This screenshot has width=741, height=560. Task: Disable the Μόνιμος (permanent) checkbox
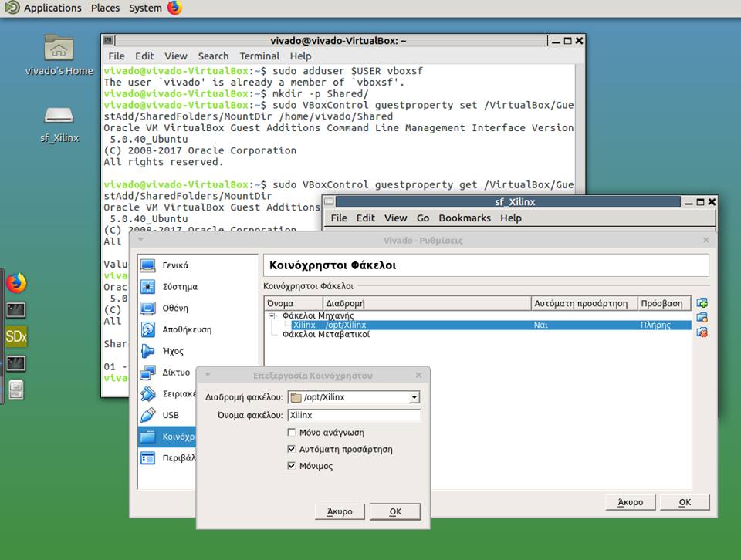pyautogui.click(x=293, y=466)
